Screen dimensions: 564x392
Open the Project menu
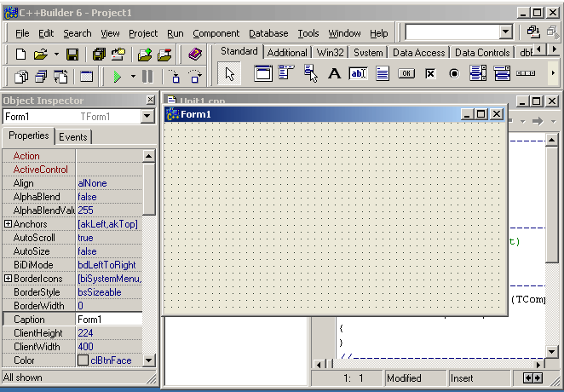tap(143, 33)
